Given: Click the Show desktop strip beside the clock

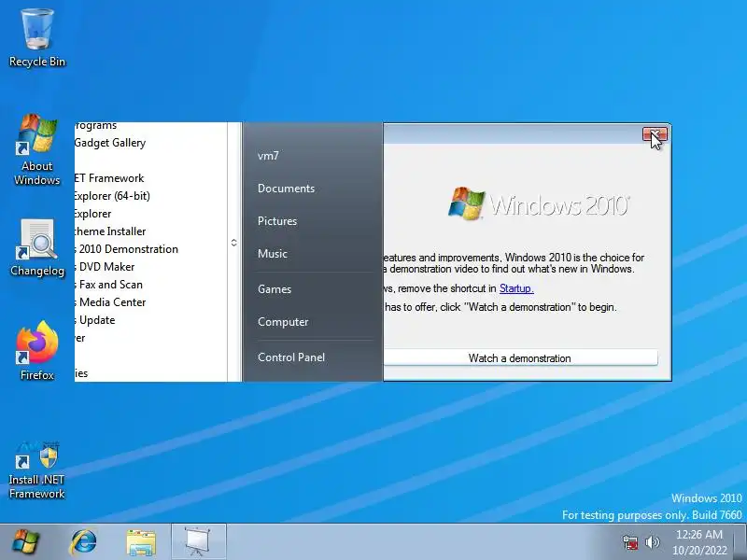Looking at the screenshot, I should coord(740,542).
